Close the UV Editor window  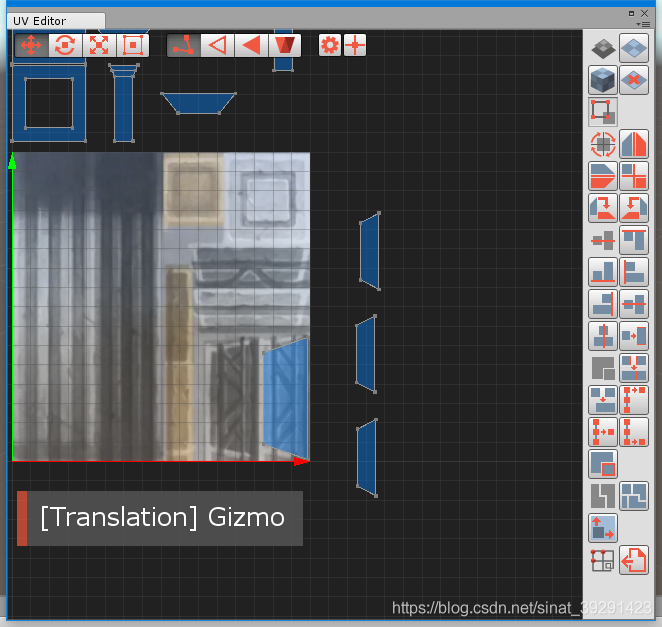coord(644,14)
